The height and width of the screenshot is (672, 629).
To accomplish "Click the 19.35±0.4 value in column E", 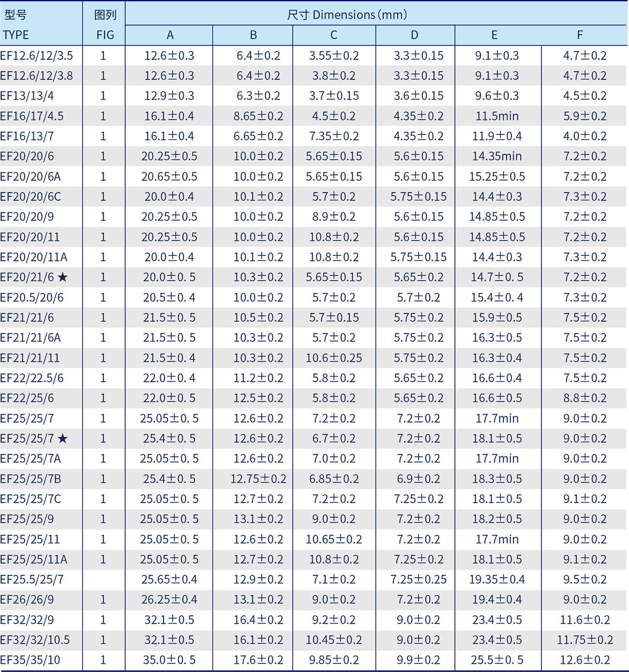I will tap(497, 580).
